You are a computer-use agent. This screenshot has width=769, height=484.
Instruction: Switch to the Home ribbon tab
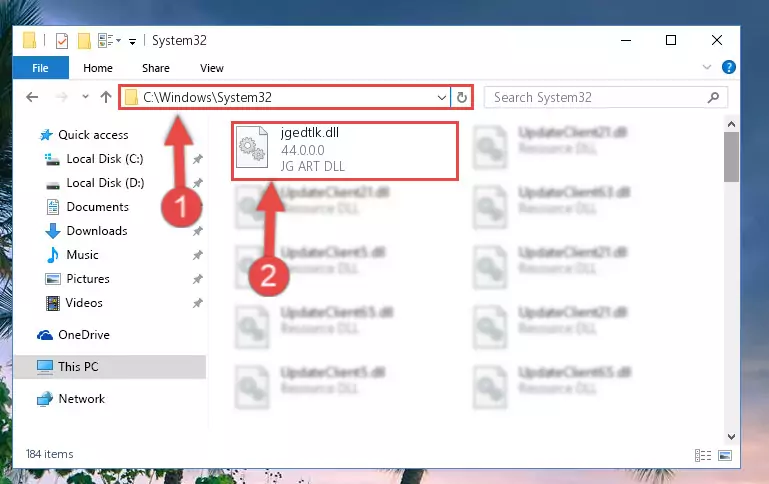[x=98, y=68]
